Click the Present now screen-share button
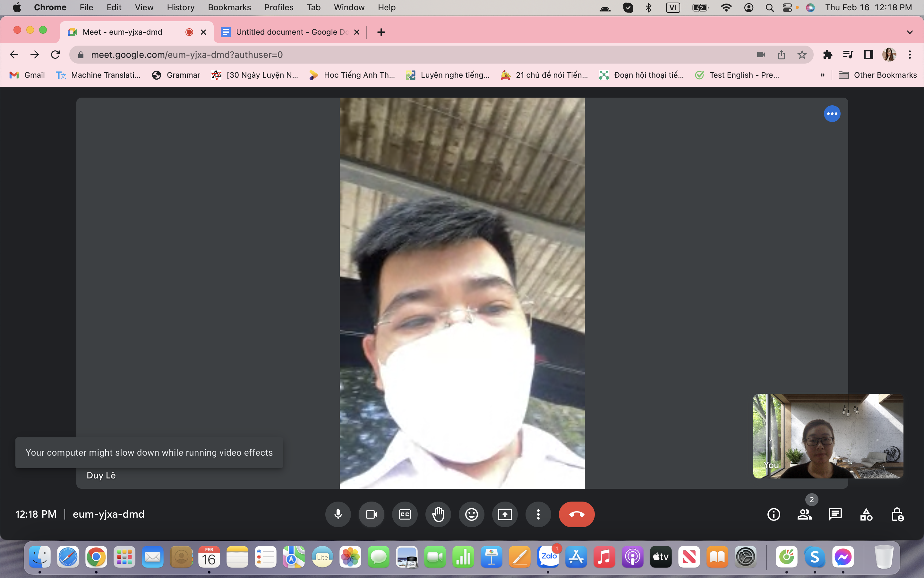 505,514
